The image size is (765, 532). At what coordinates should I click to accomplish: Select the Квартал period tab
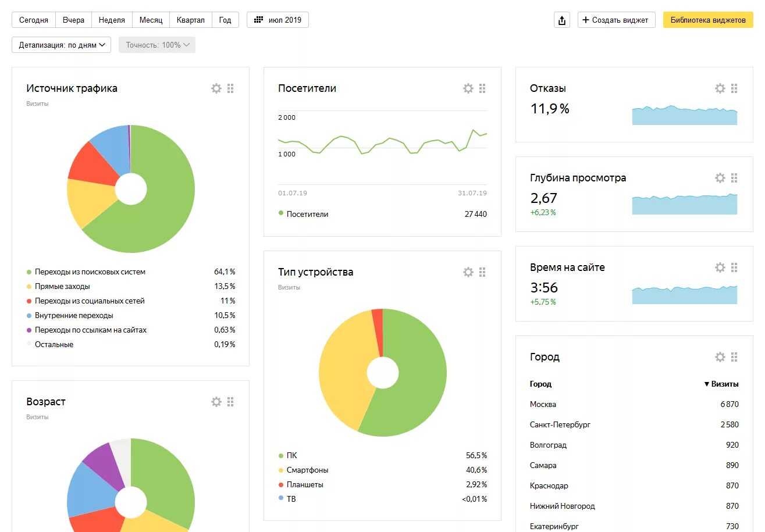[x=191, y=20]
